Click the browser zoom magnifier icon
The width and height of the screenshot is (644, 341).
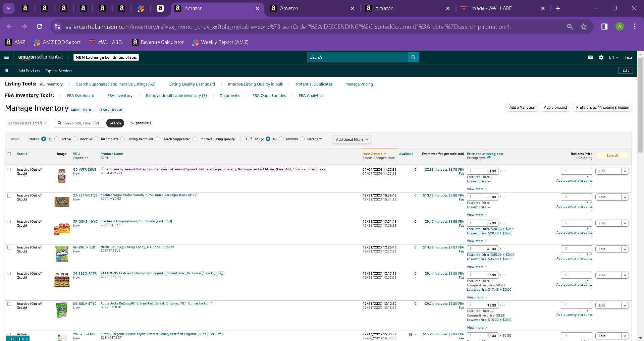click(570, 26)
